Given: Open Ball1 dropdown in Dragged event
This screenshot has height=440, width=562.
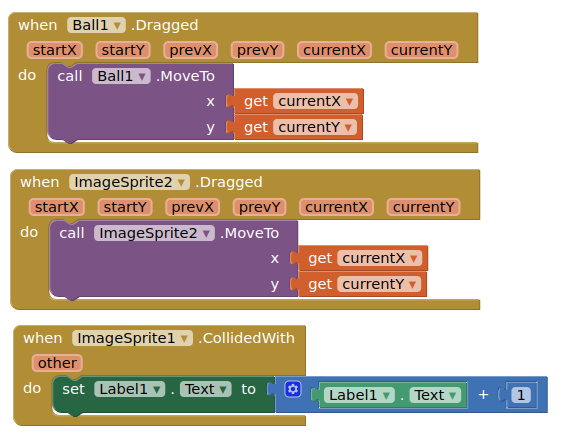Looking at the screenshot, I should (x=96, y=25).
